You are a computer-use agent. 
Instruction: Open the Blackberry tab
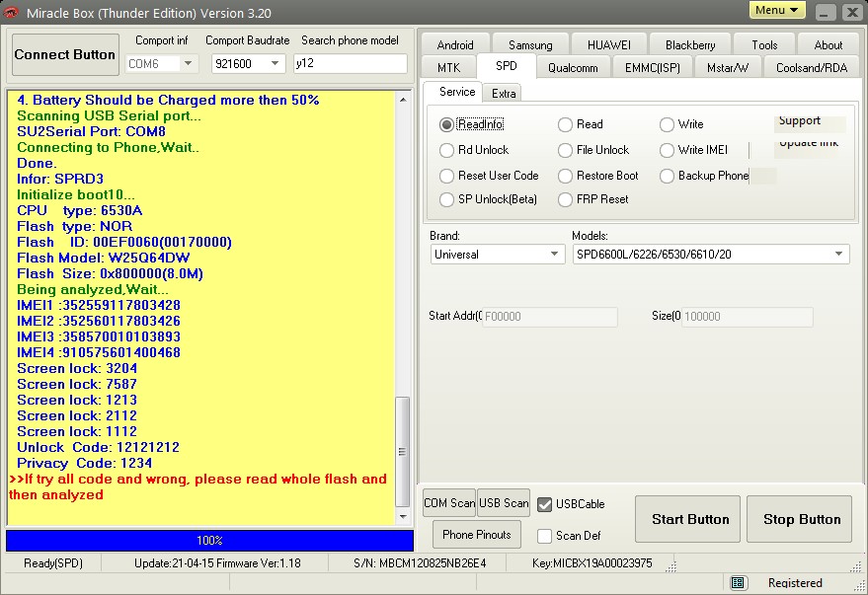tap(690, 44)
